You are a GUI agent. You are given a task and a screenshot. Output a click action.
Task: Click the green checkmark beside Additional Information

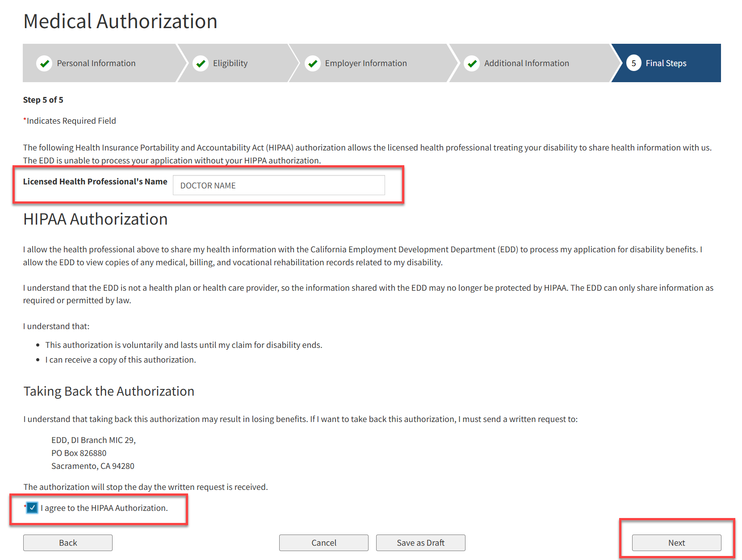tap(472, 63)
